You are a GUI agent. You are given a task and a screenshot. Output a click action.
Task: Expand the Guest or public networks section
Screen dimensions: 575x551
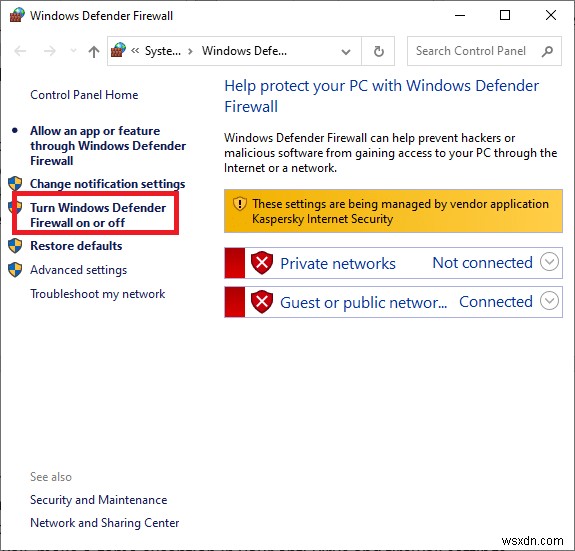[549, 301]
